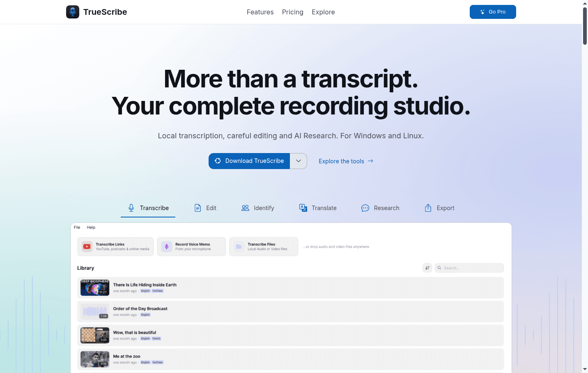588x373 pixels.
Task: Click the microphone icon in Record Voice Memo
Action: (x=167, y=247)
